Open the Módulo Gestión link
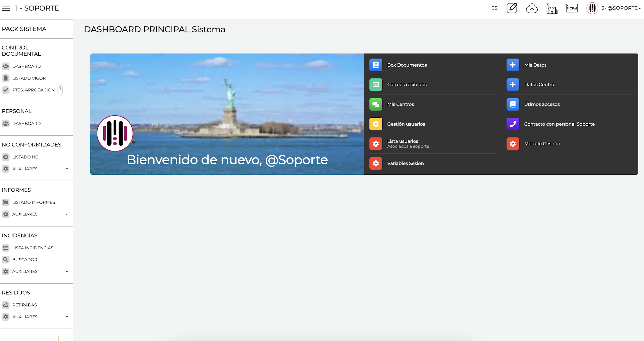Image resolution: width=644 pixels, height=341 pixels. pyautogui.click(x=542, y=144)
